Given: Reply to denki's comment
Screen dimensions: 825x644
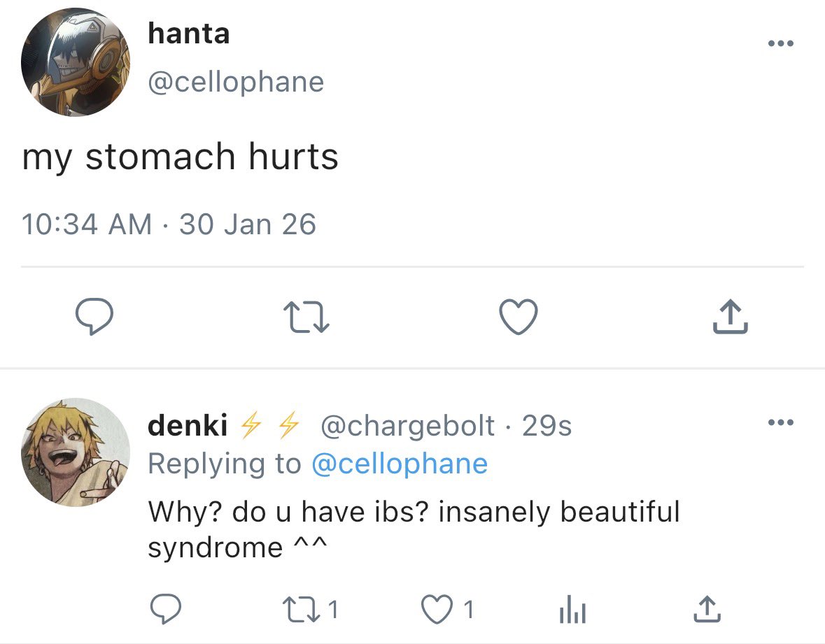Looking at the screenshot, I should pyautogui.click(x=166, y=609).
